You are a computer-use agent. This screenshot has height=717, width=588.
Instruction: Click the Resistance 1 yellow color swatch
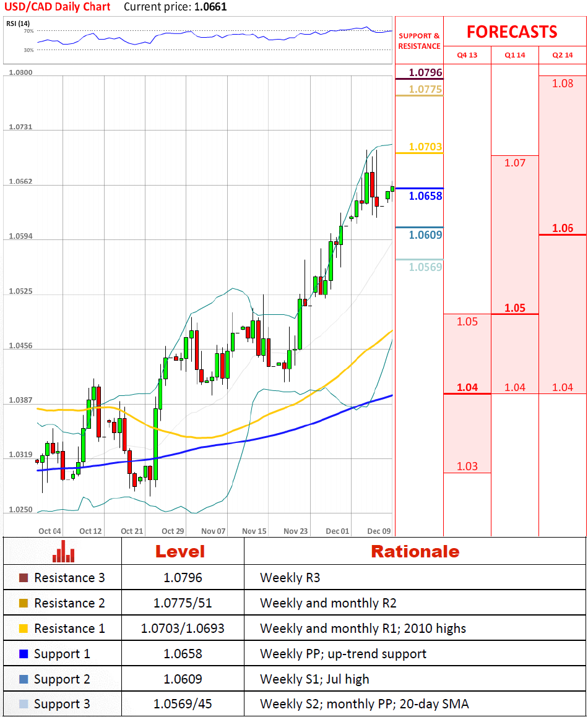pyautogui.click(x=24, y=629)
